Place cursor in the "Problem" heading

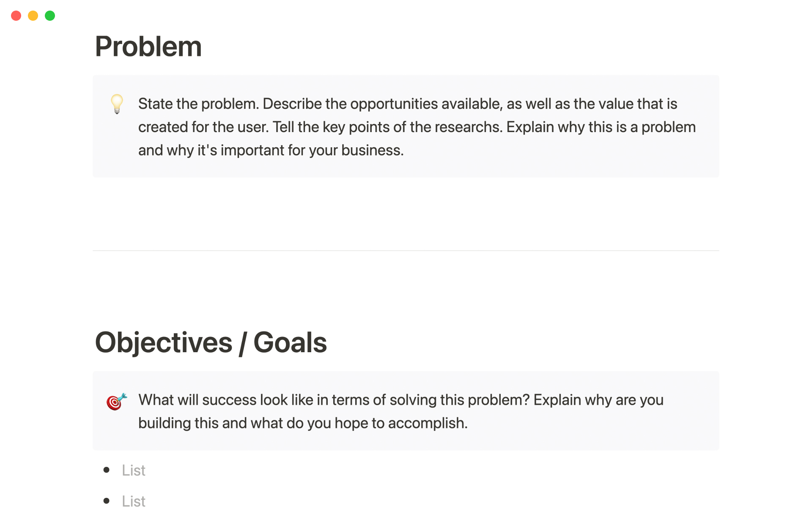[x=148, y=46]
